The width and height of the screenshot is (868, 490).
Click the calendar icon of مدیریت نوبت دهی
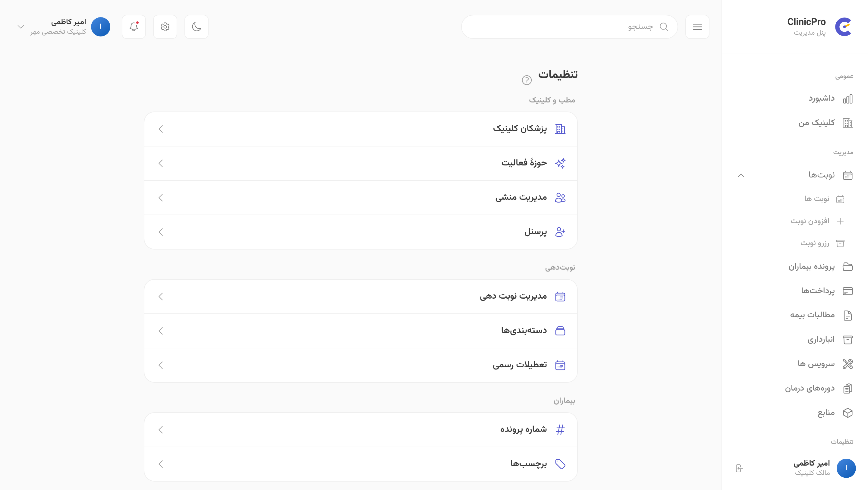tap(560, 297)
